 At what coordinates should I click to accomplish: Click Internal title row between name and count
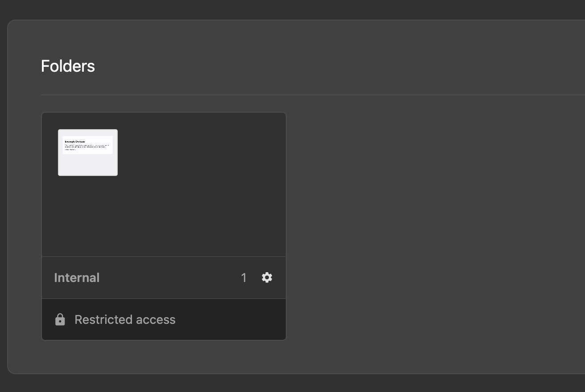tap(169, 278)
